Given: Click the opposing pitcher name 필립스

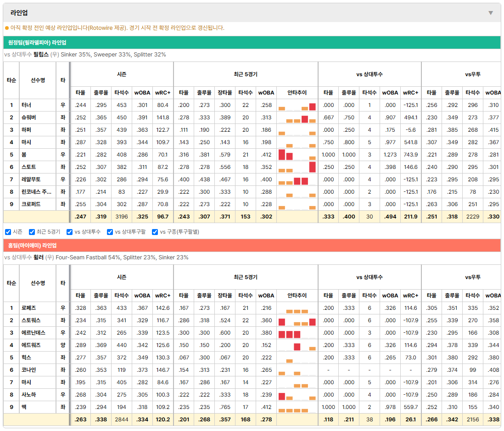Looking at the screenshot, I should [41, 55].
